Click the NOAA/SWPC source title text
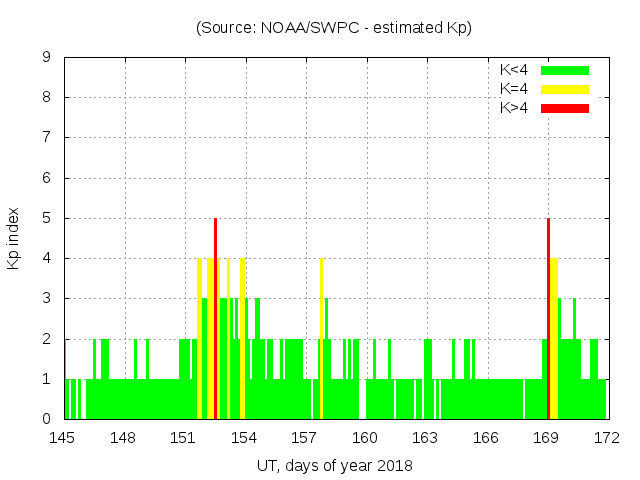The image size is (640, 480). (x=334, y=28)
